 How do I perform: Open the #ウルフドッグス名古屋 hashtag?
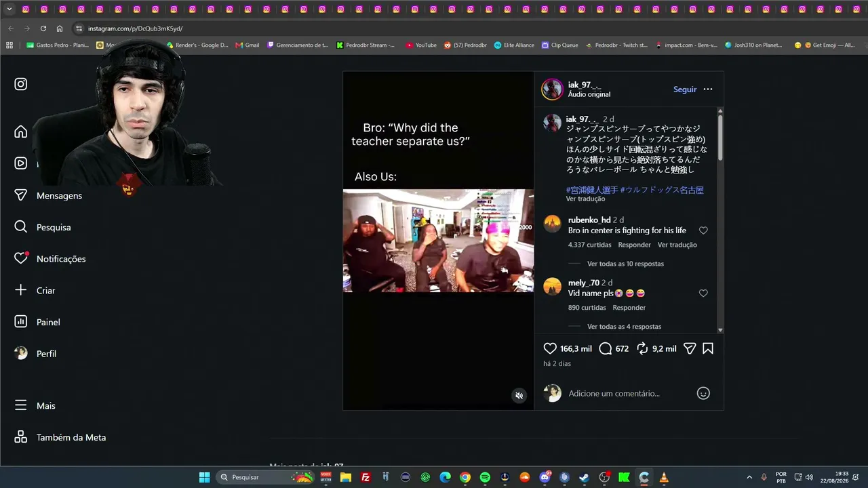tap(662, 190)
